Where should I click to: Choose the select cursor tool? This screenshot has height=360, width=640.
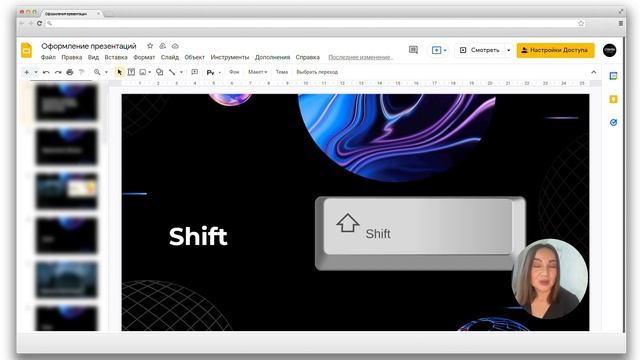point(120,72)
